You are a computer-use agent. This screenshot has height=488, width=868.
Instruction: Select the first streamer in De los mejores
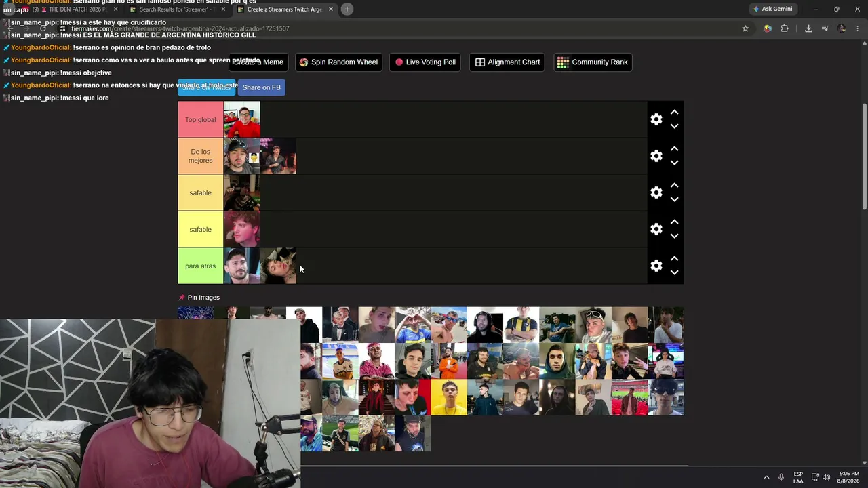click(x=241, y=157)
